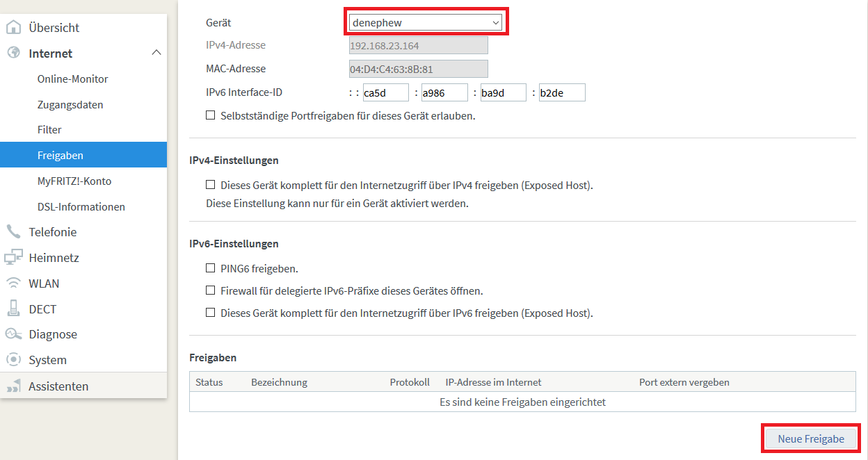Screen dimensions: 868x460
Task: Click the Internet globe icon
Action: 13,54
